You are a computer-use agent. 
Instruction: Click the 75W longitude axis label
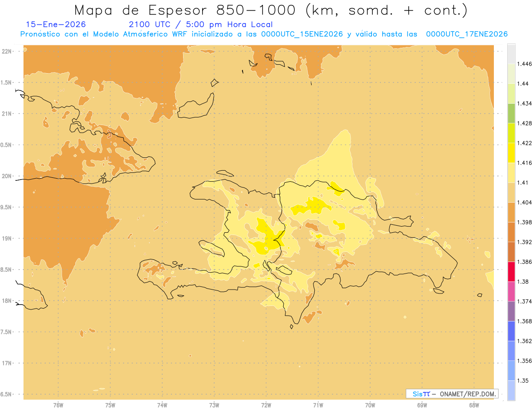110,405
